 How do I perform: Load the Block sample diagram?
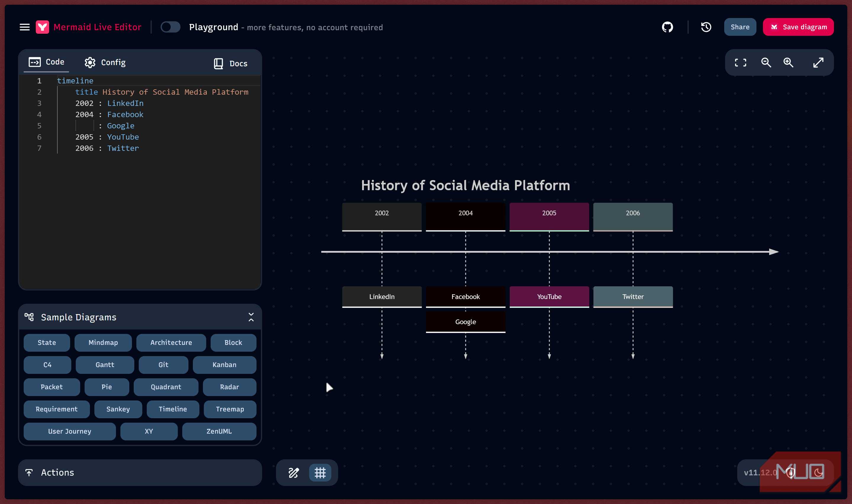point(233,343)
